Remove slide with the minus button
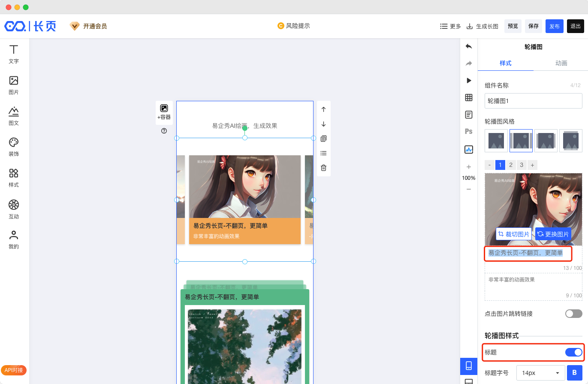 489,165
